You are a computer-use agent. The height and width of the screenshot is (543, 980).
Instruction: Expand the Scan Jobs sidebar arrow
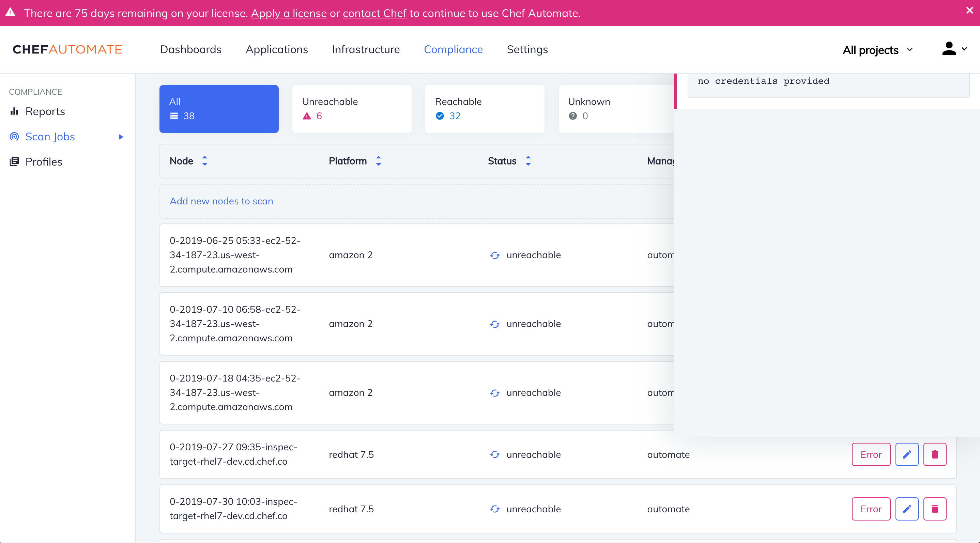pos(121,137)
